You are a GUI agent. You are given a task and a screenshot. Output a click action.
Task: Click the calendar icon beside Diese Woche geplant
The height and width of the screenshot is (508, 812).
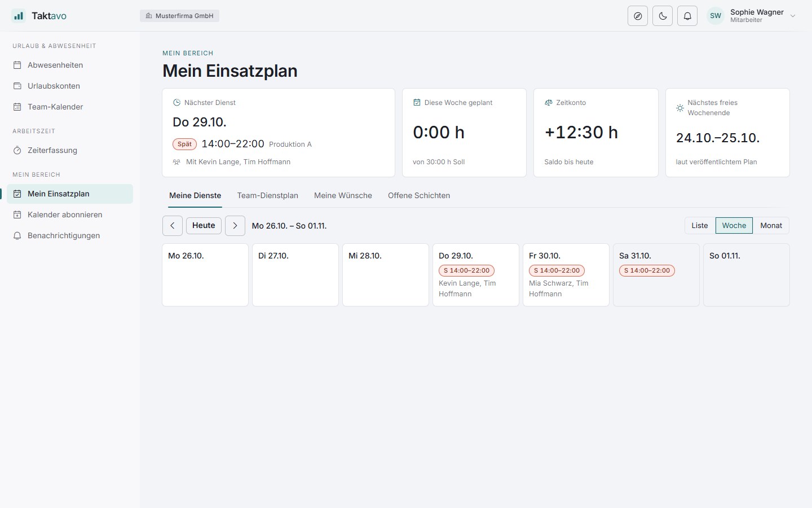(x=417, y=103)
